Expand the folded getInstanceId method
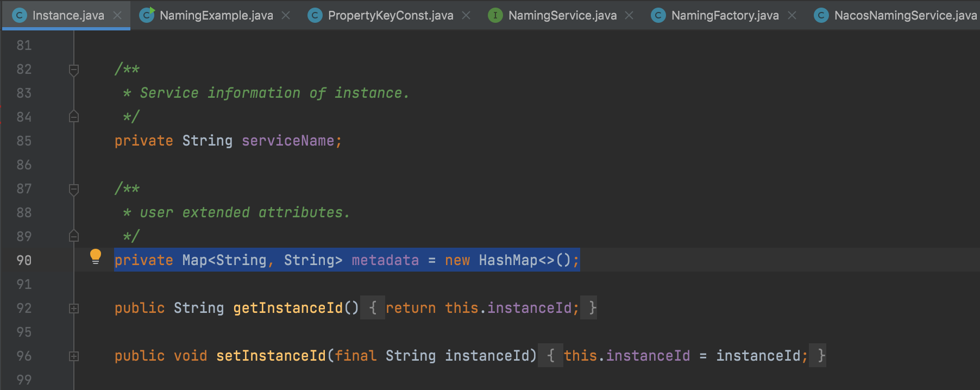The image size is (980, 390). 74,309
